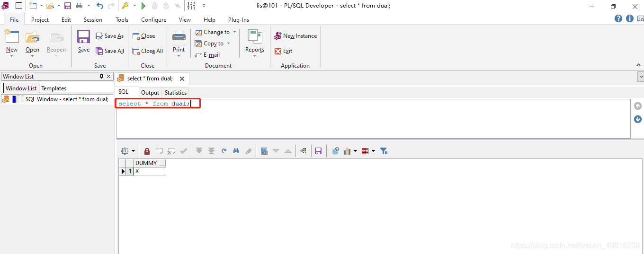Click the Post changes checkmark icon
This screenshot has height=254, width=644.
pyautogui.click(x=184, y=151)
